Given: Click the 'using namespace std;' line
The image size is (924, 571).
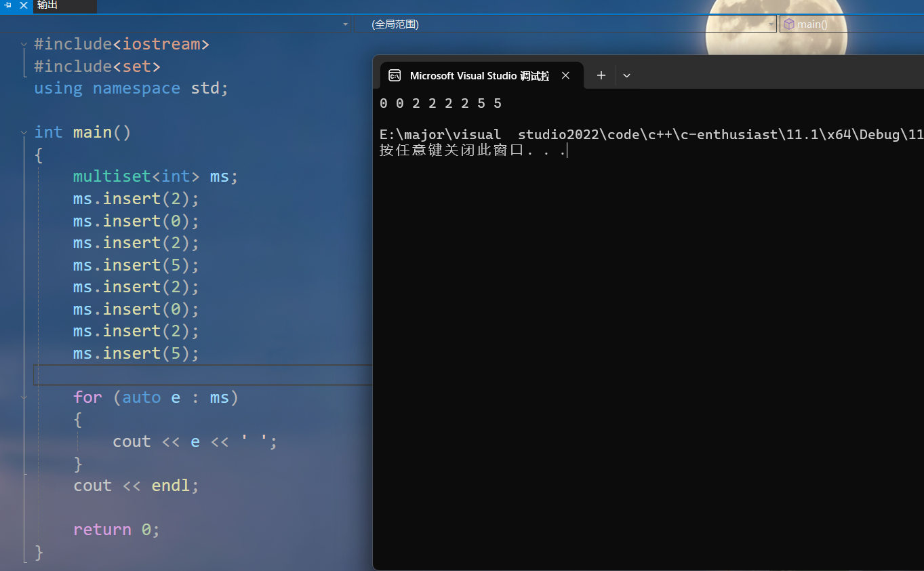Looking at the screenshot, I should [x=132, y=88].
